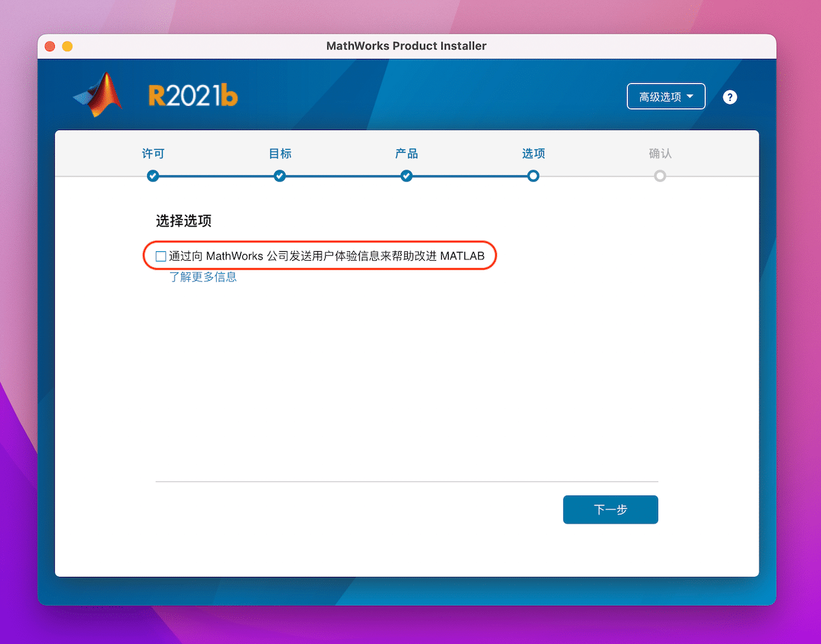Go to the 目标 step
This screenshot has width=821, height=644.
click(x=280, y=153)
